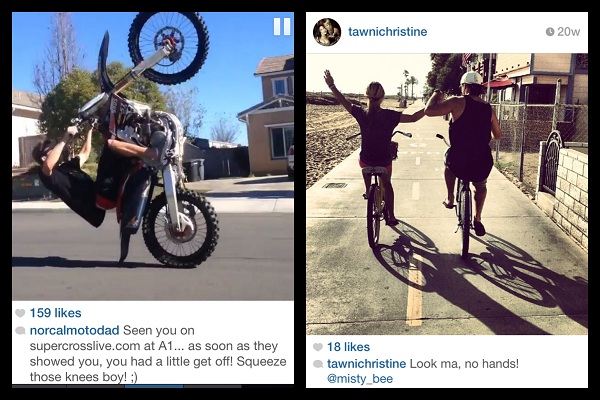This screenshot has height=400, width=600.
Task: View the 159 likes list
Action: click(x=55, y=313)
